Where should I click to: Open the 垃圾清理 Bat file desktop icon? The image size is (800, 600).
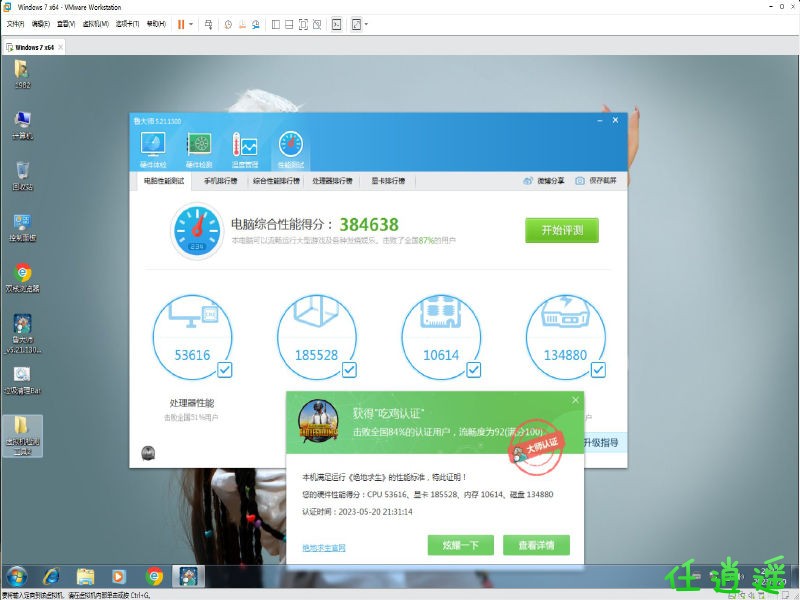click(x=22, y=381)
